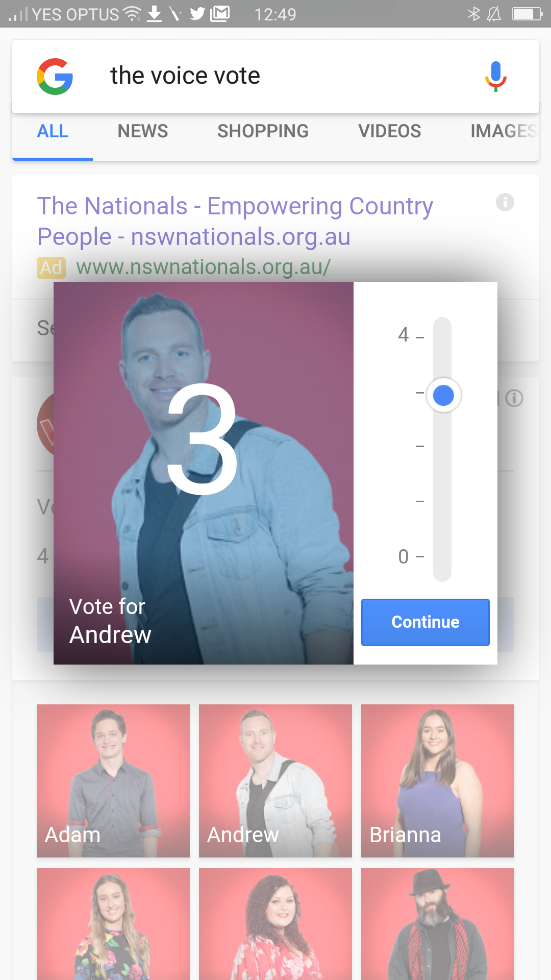
Task: Select Adam's contestant thumbnail
Action: click(x=113, y=781)
